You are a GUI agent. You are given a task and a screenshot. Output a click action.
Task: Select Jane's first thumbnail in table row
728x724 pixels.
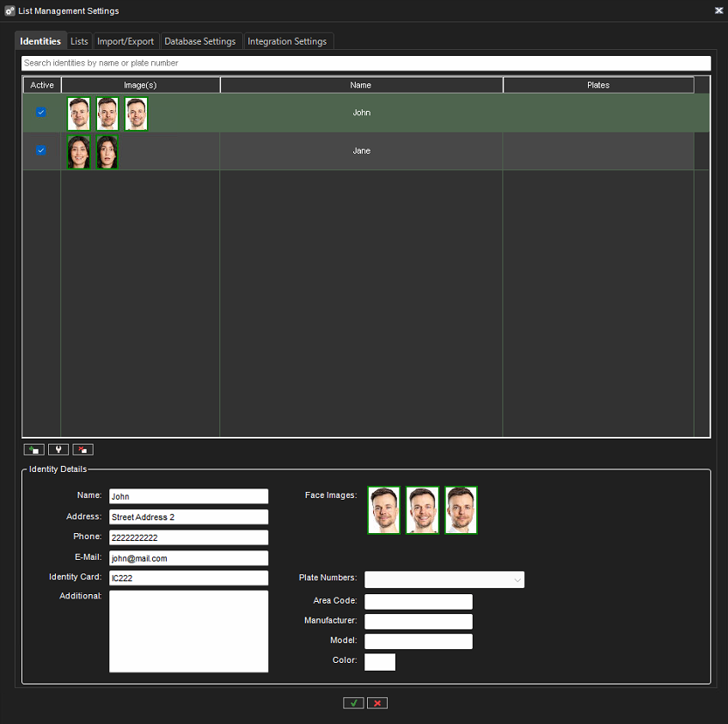(78, 152)
